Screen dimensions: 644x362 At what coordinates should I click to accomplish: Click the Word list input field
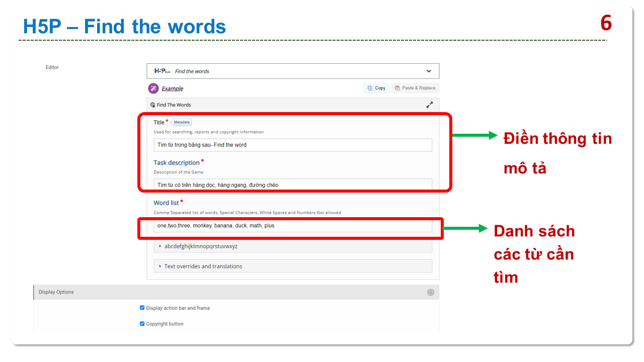[292, 226]
